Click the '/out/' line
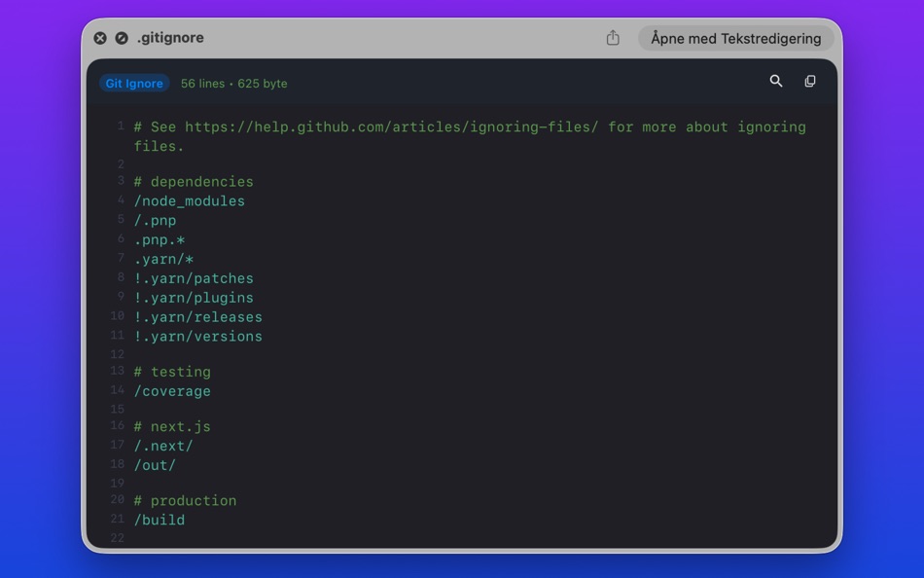 pyautogui.click(x=155, y=465)
